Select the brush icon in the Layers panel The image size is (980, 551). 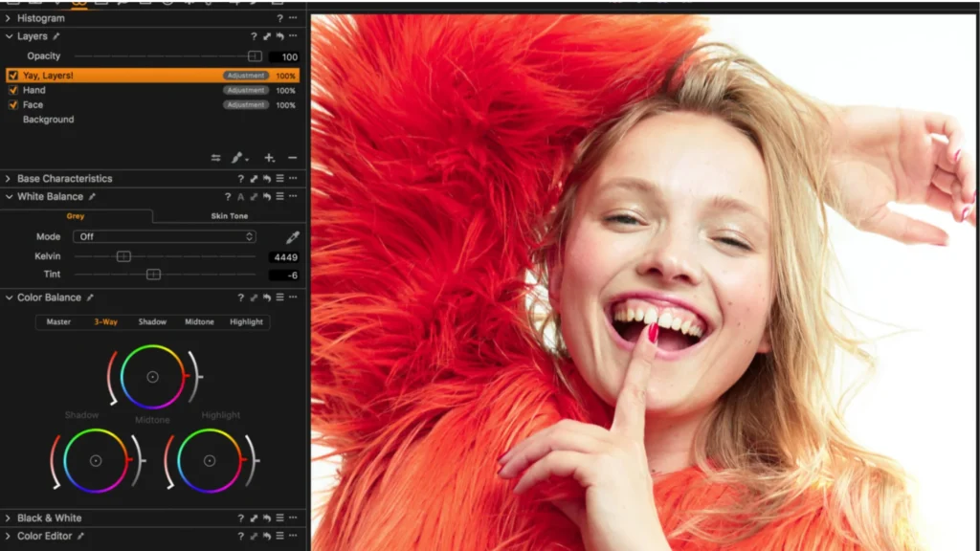point(234,157)
